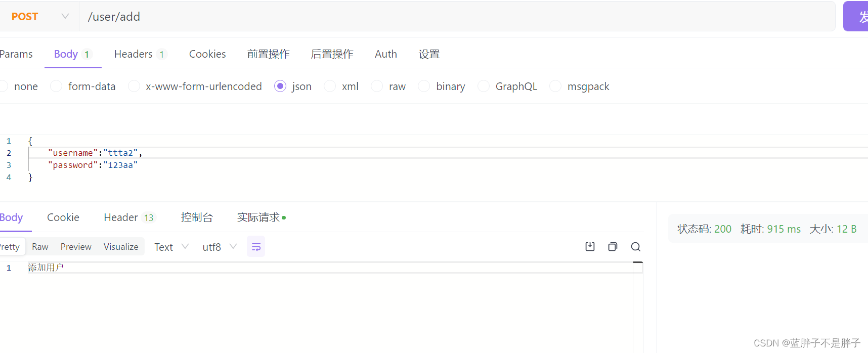Viewport: 868px width, 353px height.
Task: Switch to the Params request tab
Action: 16,54
